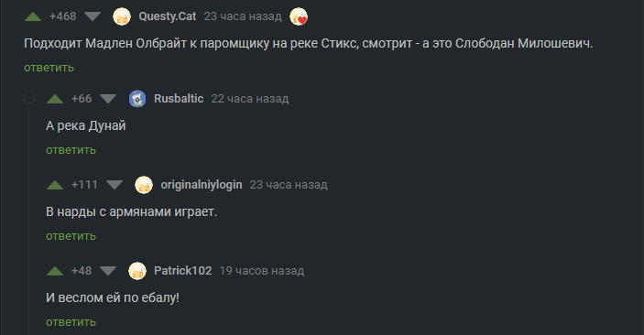
Task: Reply to the "А река Дунай" comment
Action: (x=71, y=150)
